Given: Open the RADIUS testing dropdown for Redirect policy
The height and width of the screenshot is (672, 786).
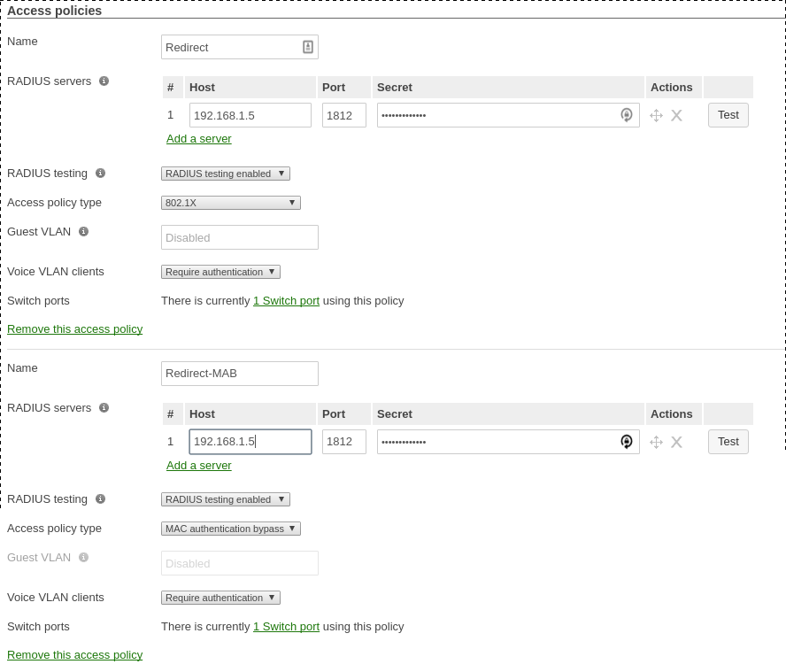Looking at the screenshot, I should point(225,174).
